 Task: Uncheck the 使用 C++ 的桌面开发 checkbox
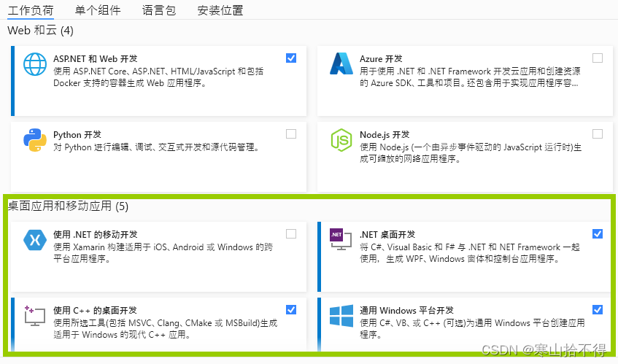291,309
